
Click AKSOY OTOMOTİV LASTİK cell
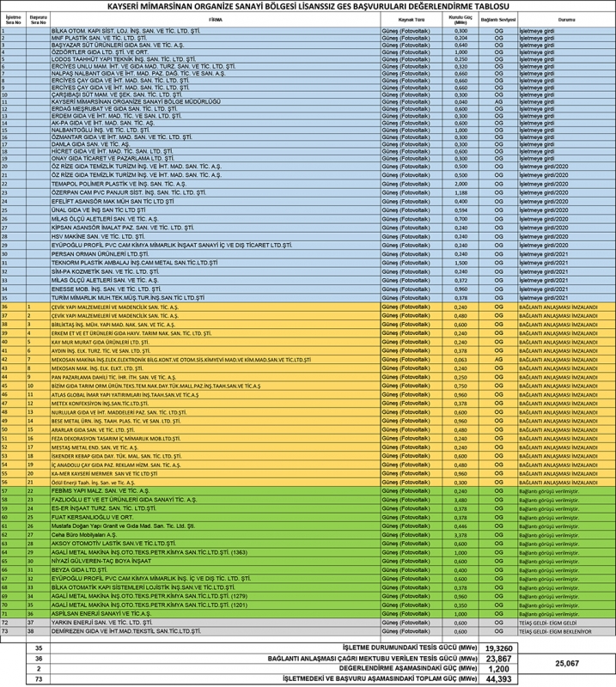216,544
